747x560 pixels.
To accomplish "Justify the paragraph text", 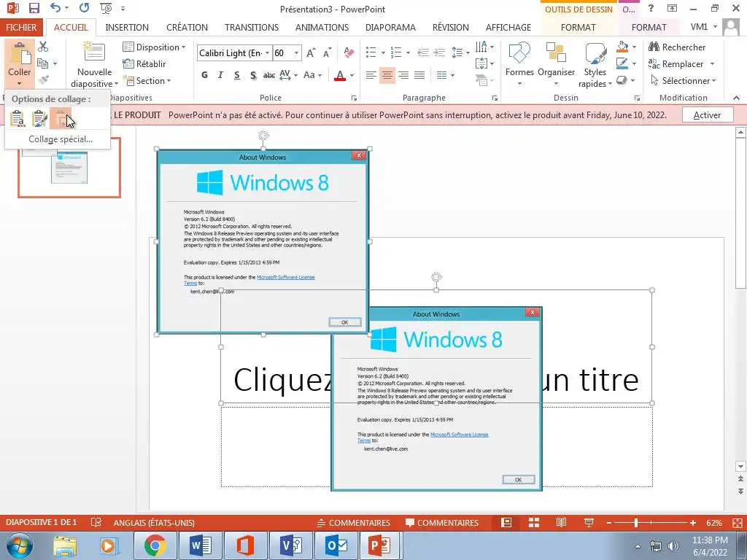I will (x=419, y=75).
